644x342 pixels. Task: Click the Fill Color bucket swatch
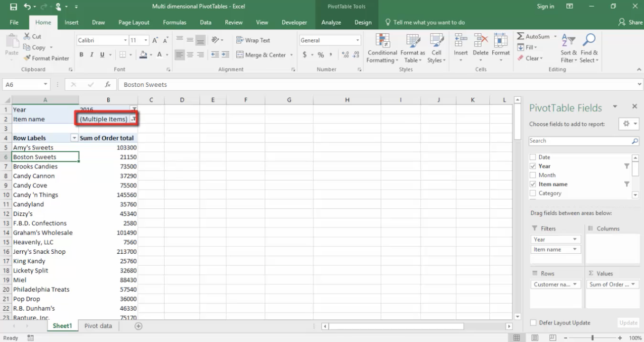pos(144,55)
